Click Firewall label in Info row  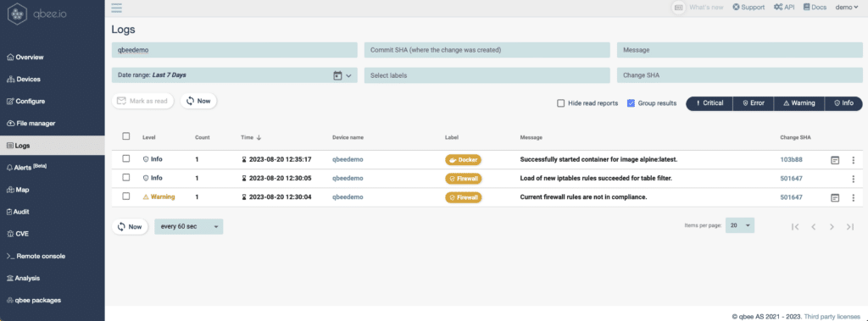464,178
